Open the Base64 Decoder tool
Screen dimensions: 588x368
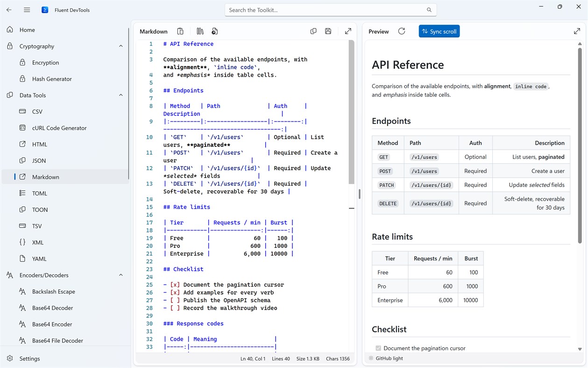[65, 308]
